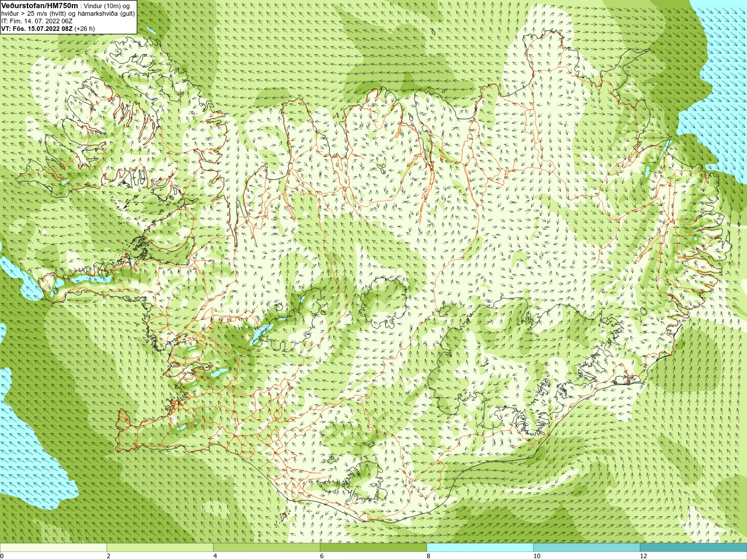The image size is (747, 560).
Task: Select the teal 10–12 legend swatch
Action: pos(587,548)
